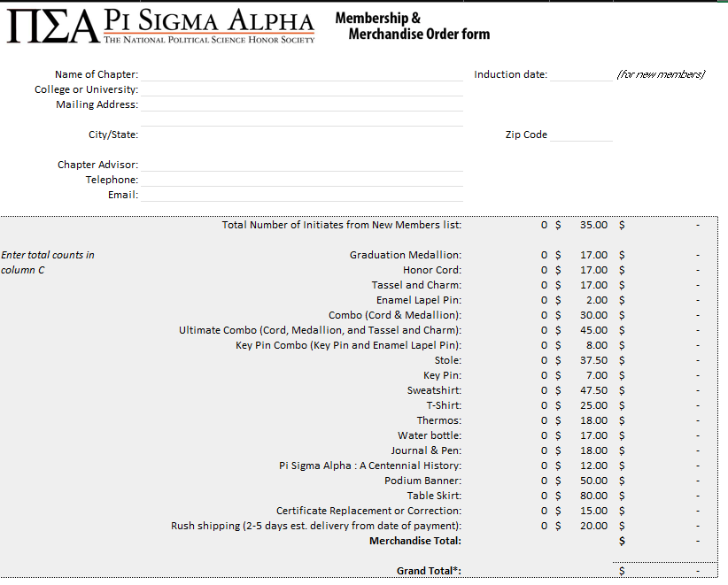
Task: Select the Thermos quantity cell
Action: [x=507, y=420]
